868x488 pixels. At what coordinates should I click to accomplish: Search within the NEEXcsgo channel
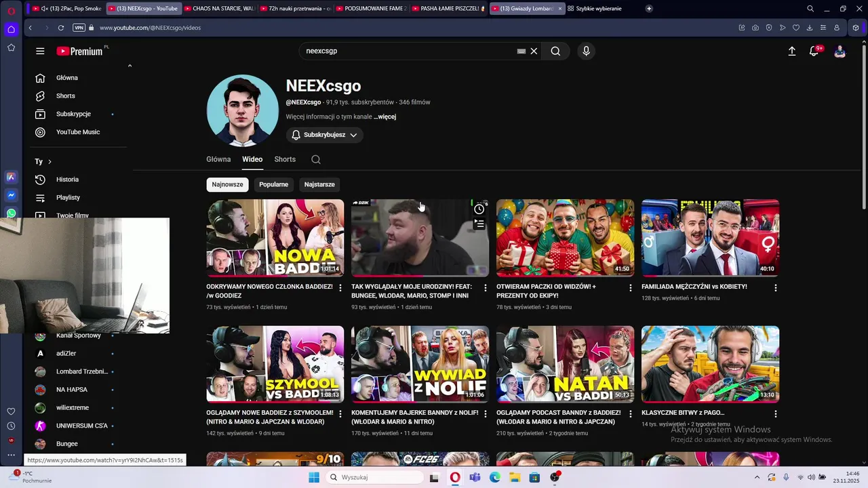coord(316,159)
